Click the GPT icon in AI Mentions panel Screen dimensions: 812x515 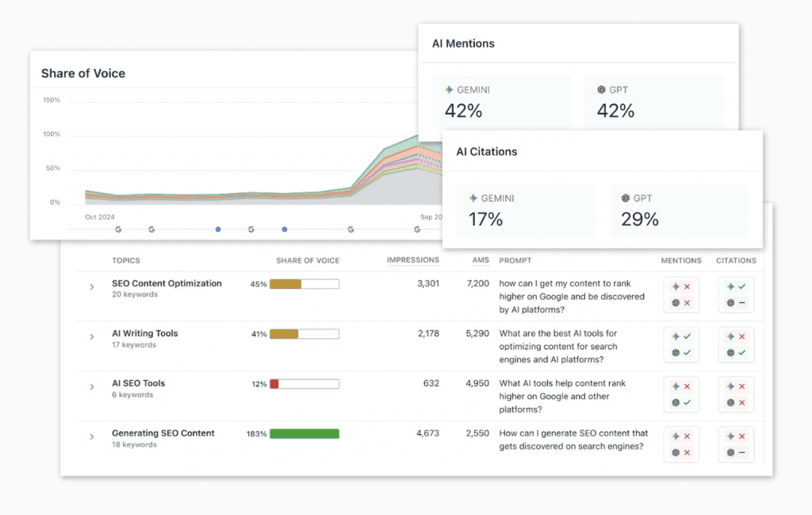click(603, 90)
